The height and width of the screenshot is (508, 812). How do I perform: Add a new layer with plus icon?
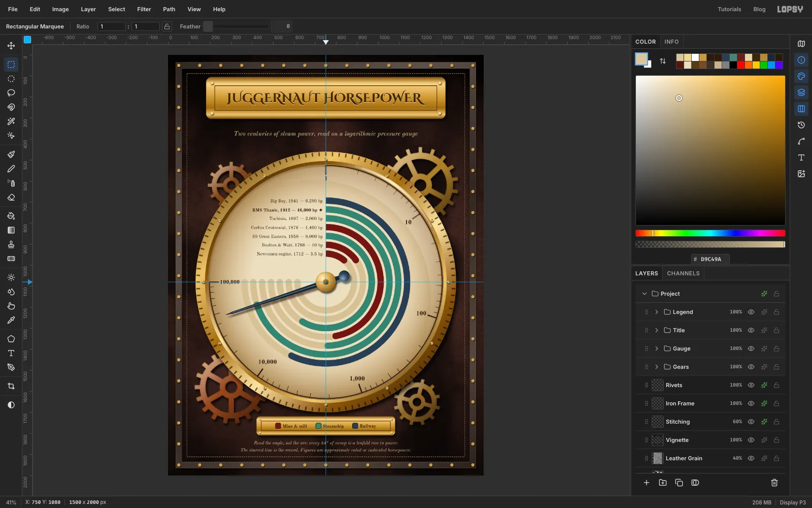tap(647, 483)
